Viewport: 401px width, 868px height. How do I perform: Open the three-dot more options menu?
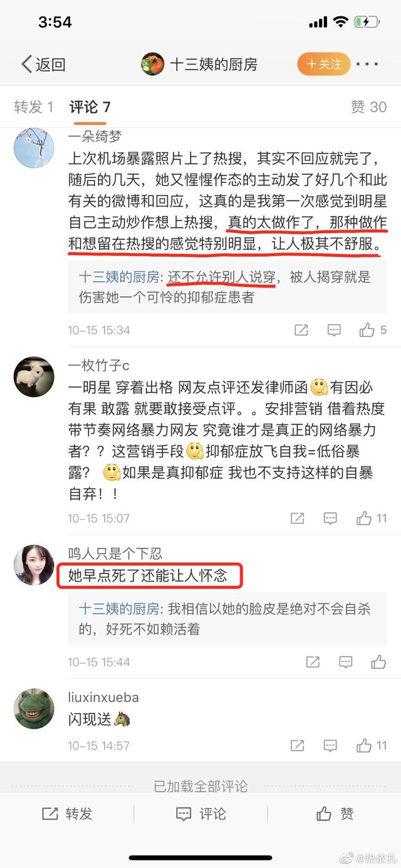click(368, 65)
